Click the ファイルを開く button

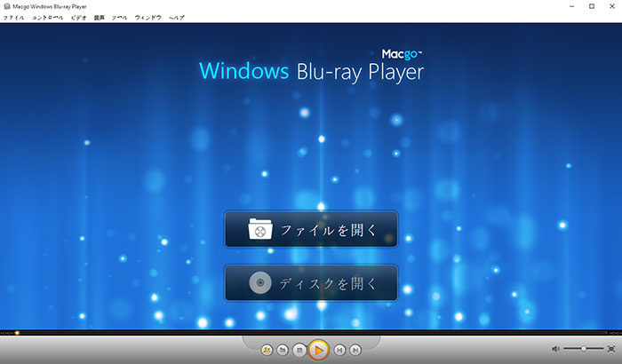311,229
